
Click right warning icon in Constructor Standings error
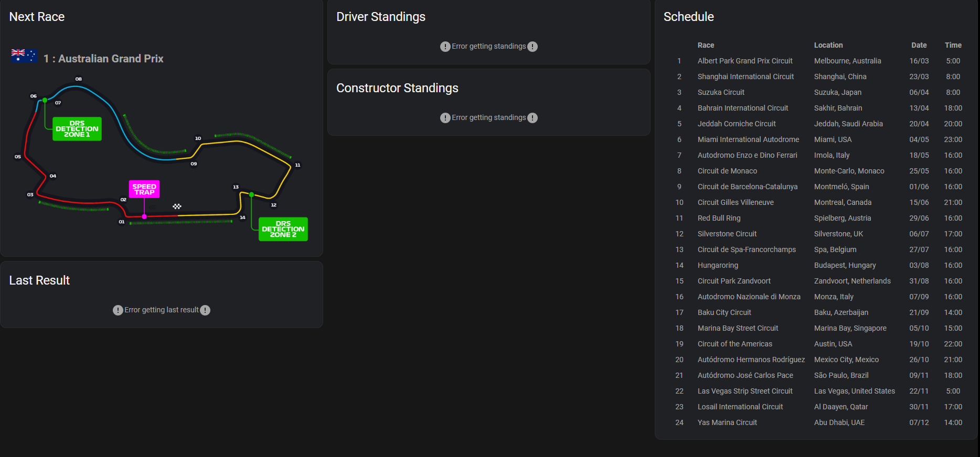[x=532, y=118]
